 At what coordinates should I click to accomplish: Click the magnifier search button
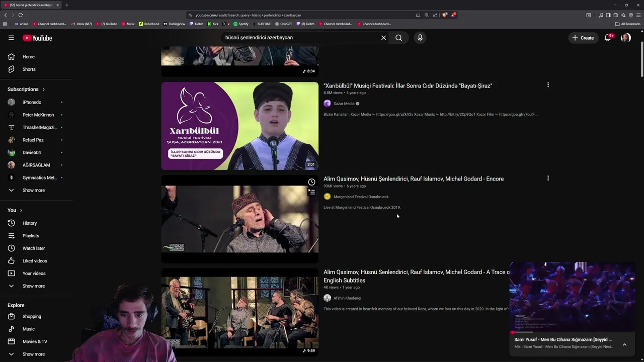point(398,38)
